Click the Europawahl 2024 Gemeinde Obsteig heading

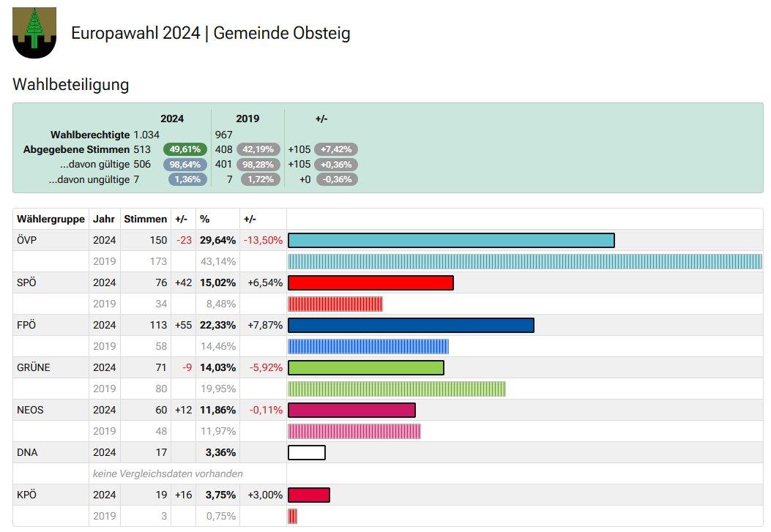(210, 33)
